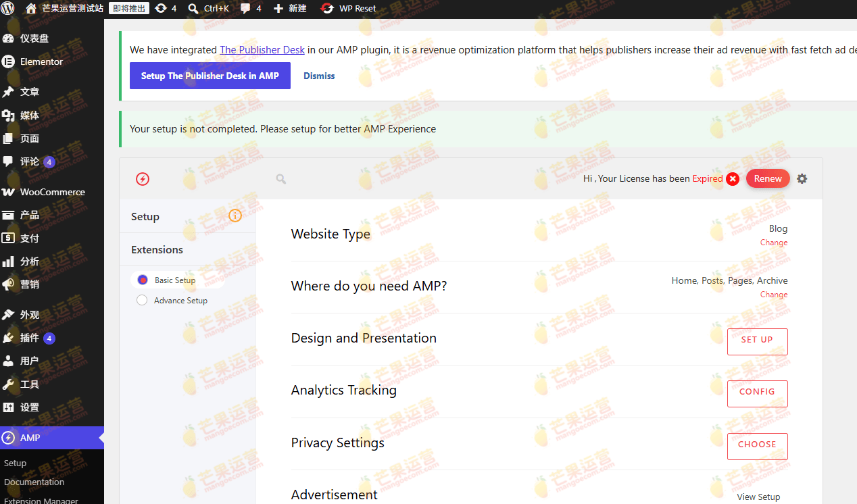Image resolution: width=857 pixels, height=504 pixels.
Task: Click Setup The Publisher Desk in AMP
Action: pos(210,76)
